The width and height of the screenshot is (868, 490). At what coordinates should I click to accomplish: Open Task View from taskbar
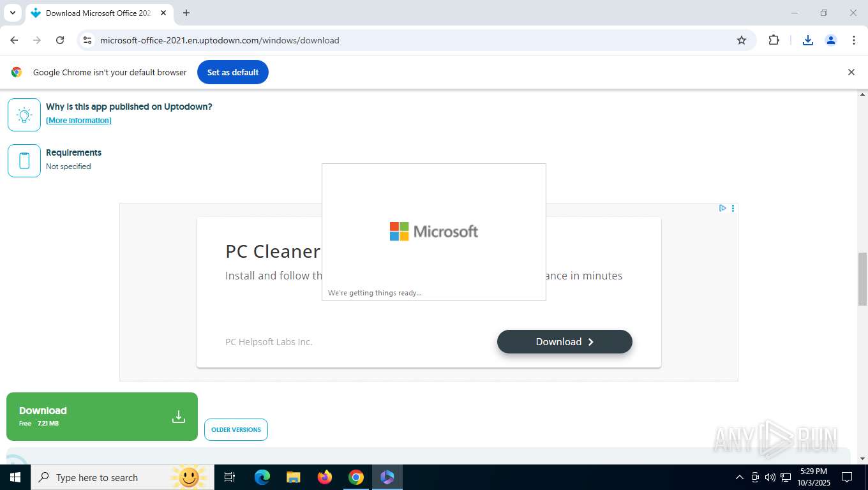(x=230, y=477)
